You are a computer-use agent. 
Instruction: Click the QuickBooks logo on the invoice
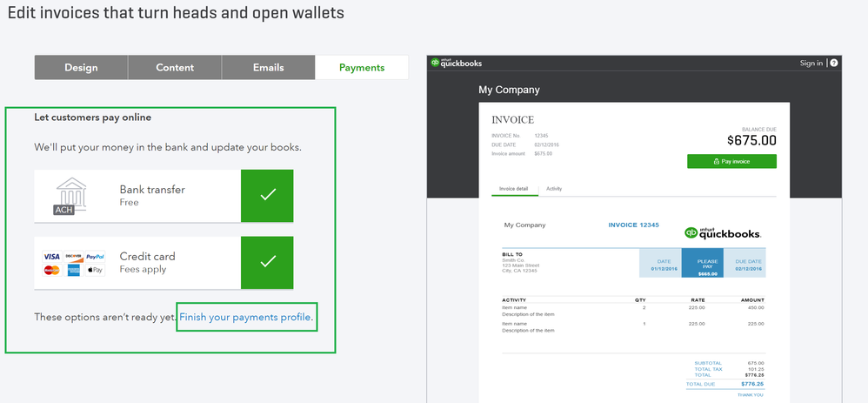tap(723, 232)
